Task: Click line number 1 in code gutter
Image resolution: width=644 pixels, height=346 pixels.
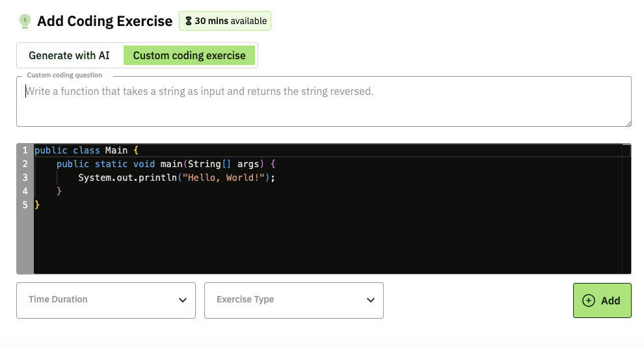Action: point(25,150)
